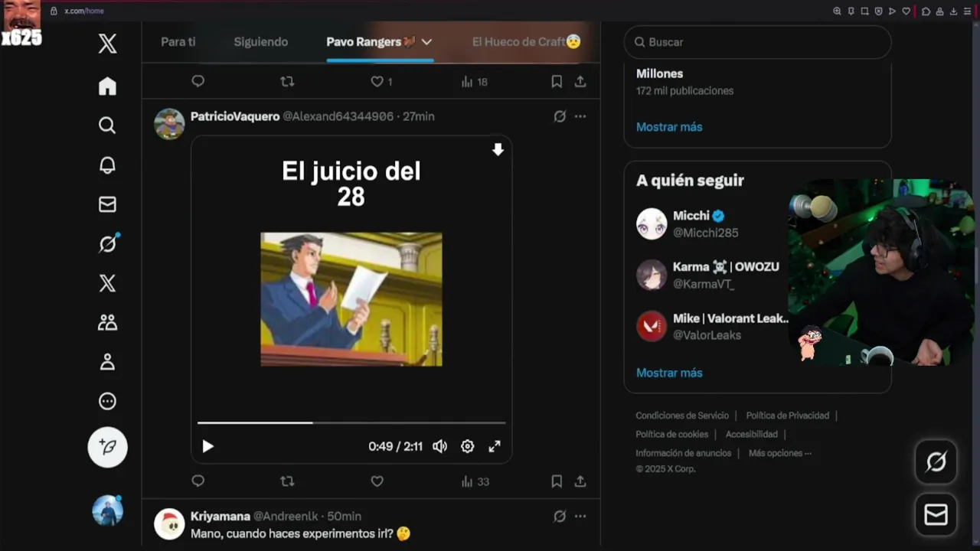The image size is (980, 551).
Task: Repost PatricioVaquero's video post
Action: point(287,481)
